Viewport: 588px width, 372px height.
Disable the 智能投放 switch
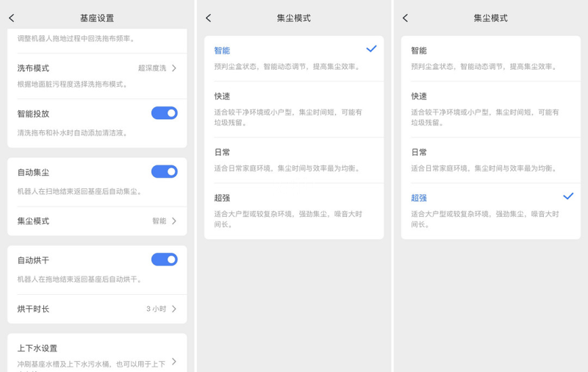click(164, 113)
